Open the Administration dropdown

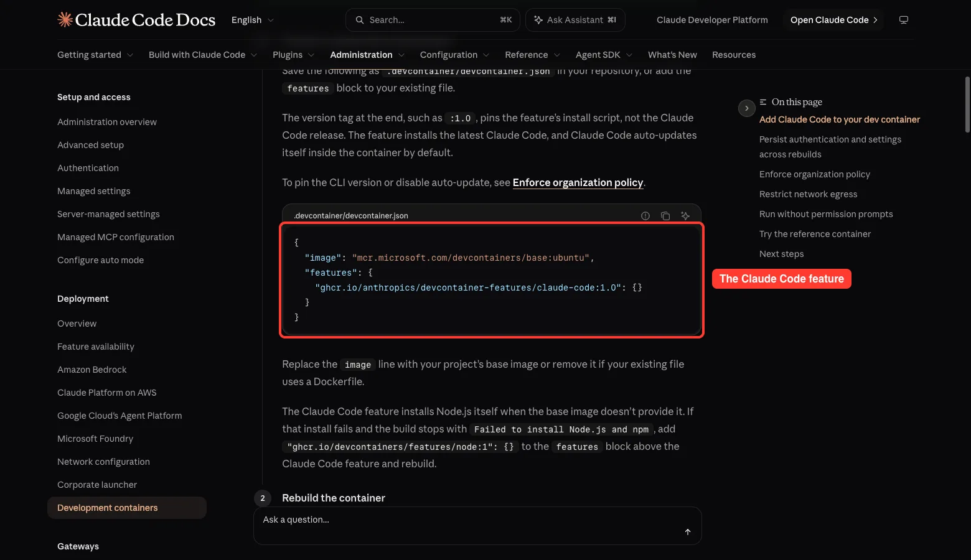point(368,55)
